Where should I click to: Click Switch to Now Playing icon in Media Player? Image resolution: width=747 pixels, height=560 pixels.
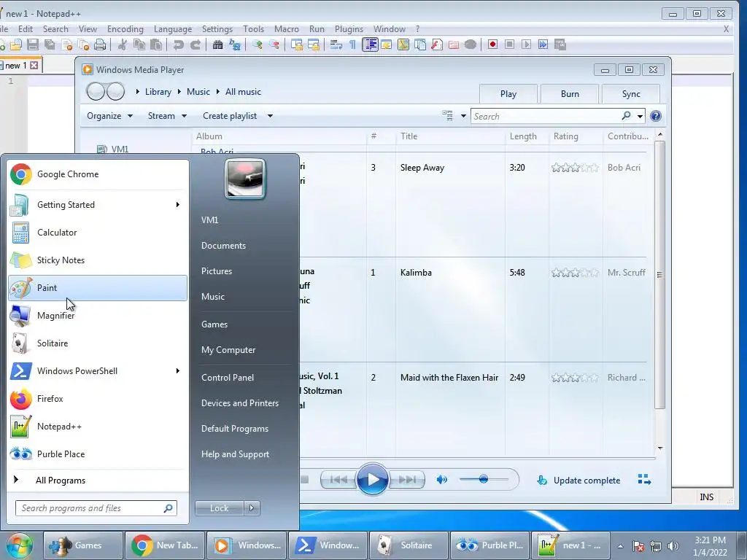644,480
